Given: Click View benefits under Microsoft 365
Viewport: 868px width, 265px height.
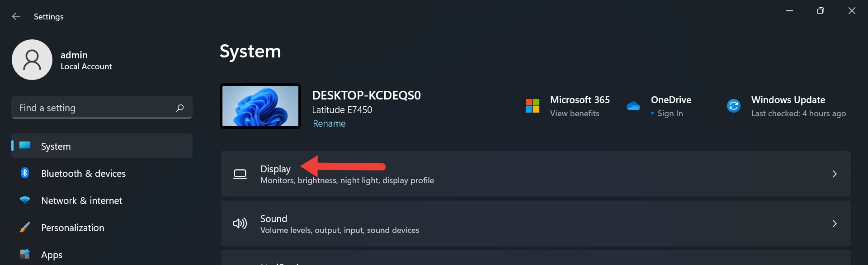Looking at the screenshot, I should click(x=574, y=114).
